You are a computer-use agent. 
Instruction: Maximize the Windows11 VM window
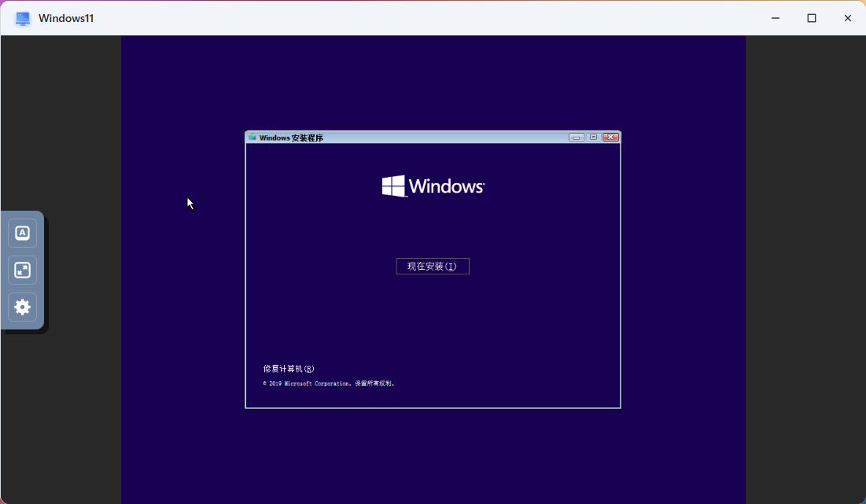click(811, 18)
